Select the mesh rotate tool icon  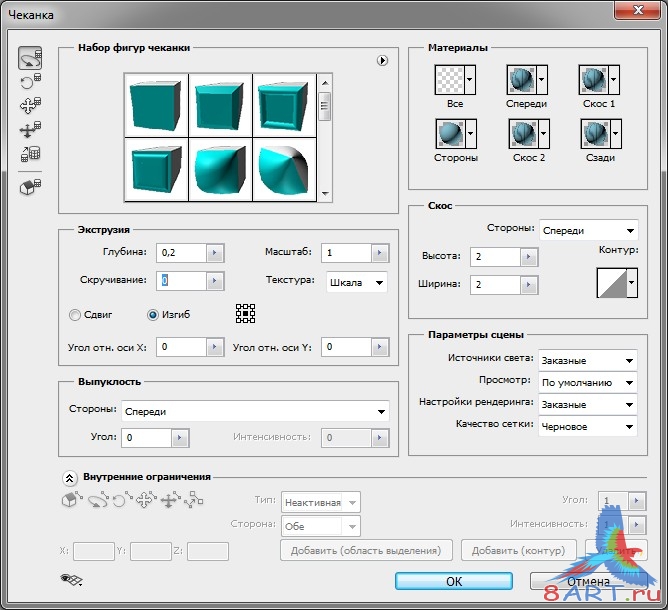pyautogui.click(x=30, y=58)
